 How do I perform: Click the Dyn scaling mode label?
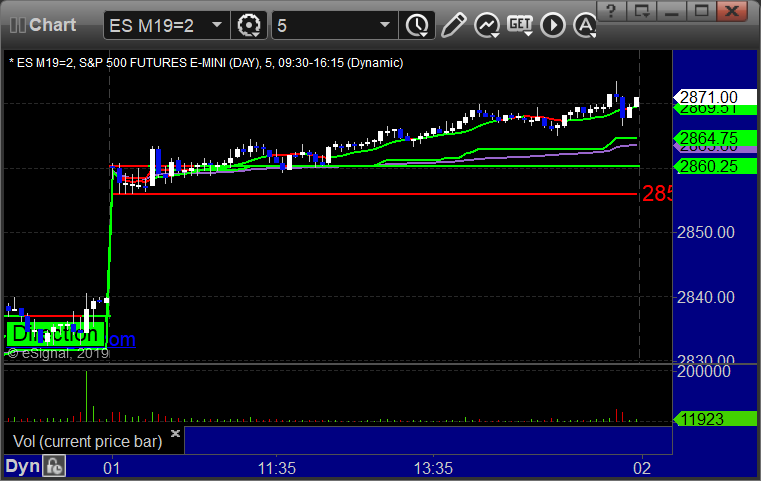[x=22, y=466]
